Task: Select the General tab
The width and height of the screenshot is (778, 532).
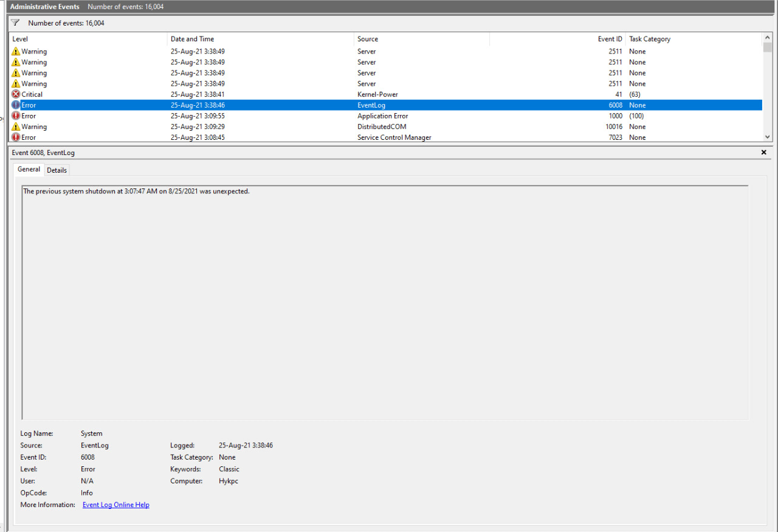Action: 29,170
